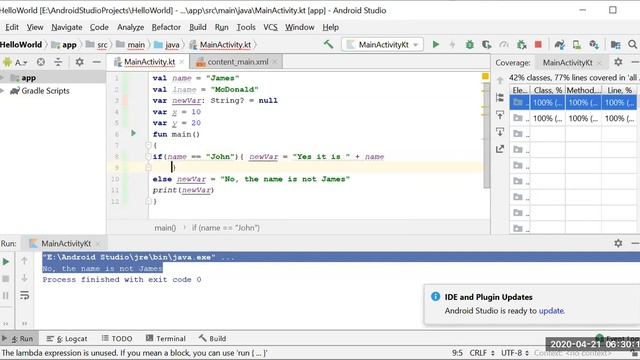Open the Refactor menu
Screen dimensions: 640x360
(166, 27)
